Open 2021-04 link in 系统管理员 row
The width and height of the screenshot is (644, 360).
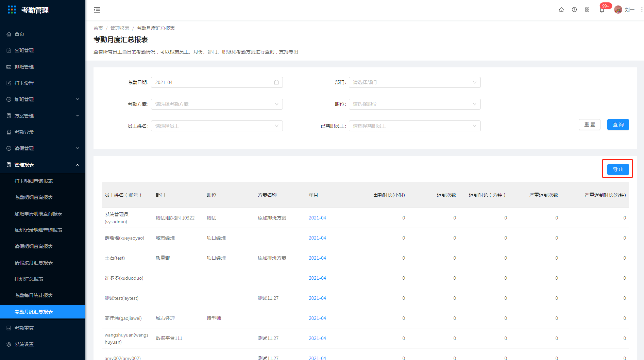coord(317,218)
